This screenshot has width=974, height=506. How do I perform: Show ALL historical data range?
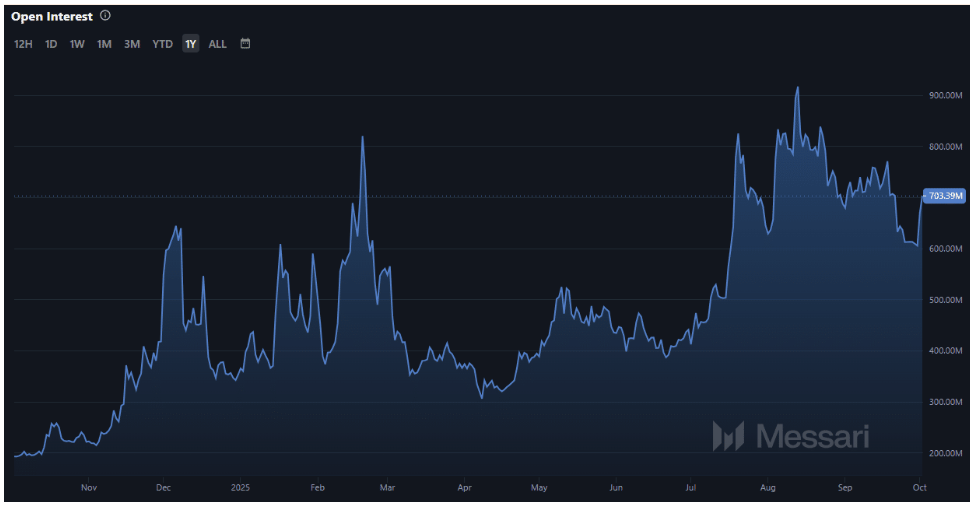point(217,44)
